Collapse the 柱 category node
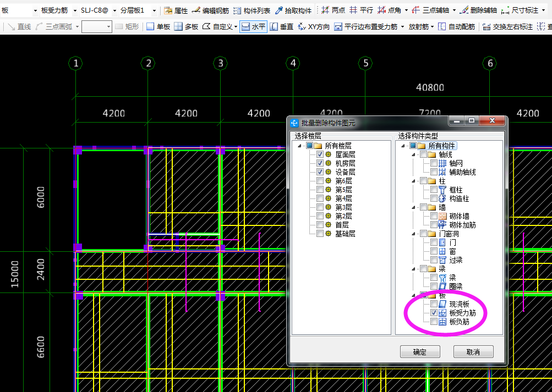The image size is (552, 392). (414, 181)
